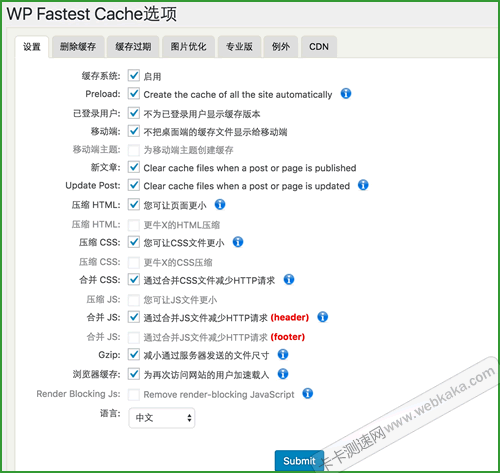Open the CDN tab
Image resolution: width=500 pixels, height=473 pixels.
point(319,47)
